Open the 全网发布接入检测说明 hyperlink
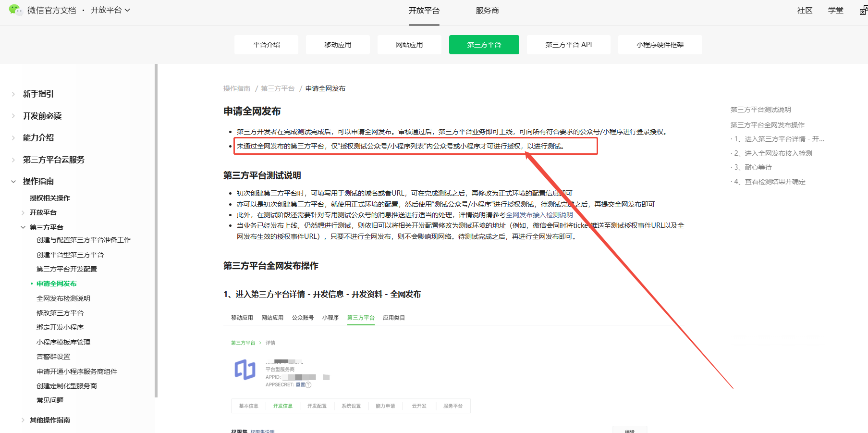The width and height of the screenshot is (868, 433). pyautogui.click(x=539, y=215)
